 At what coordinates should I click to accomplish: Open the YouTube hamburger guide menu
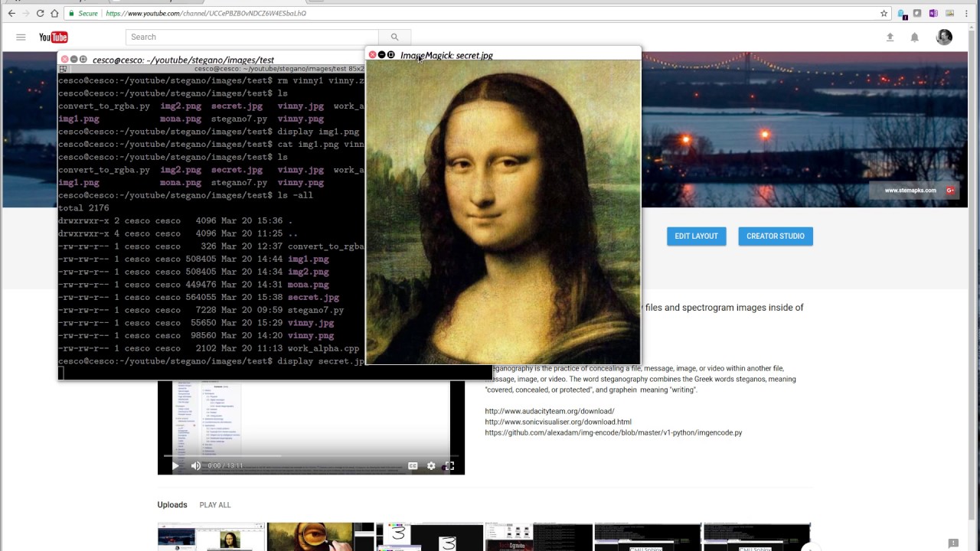tap(21, 37)
